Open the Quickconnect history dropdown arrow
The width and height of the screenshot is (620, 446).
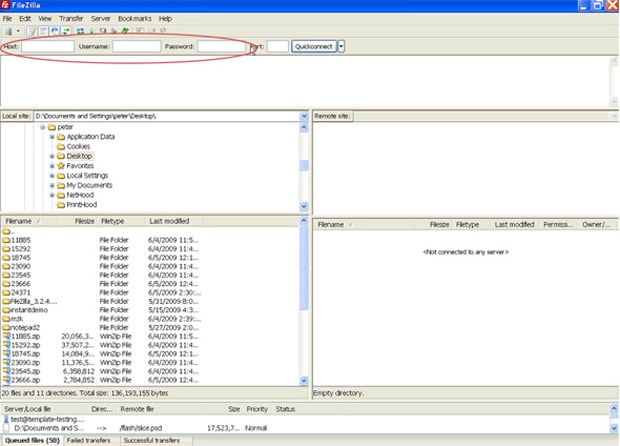coord(341,46)
